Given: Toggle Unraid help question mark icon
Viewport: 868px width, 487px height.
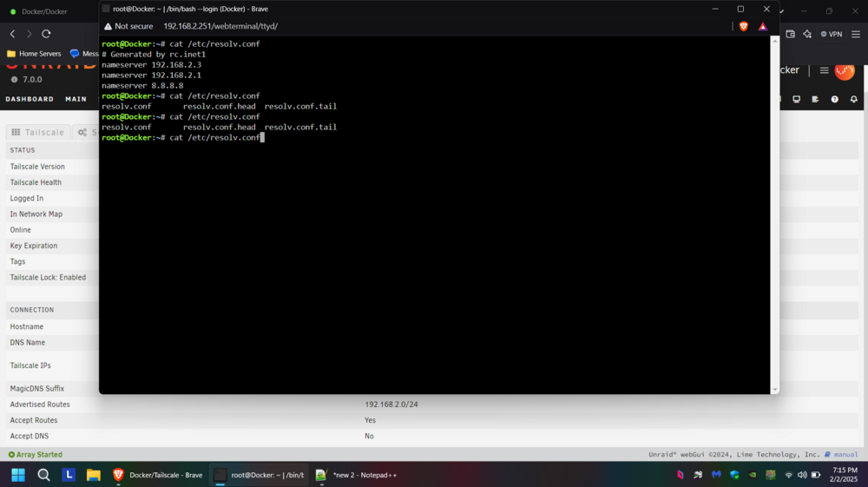Looking at the screenshot, I should tap(835, 99).
